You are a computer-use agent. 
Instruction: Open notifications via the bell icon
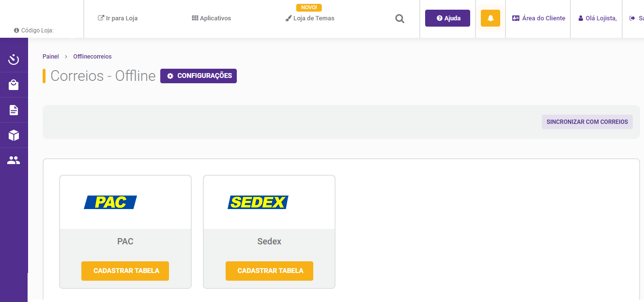tap(490, 18)
